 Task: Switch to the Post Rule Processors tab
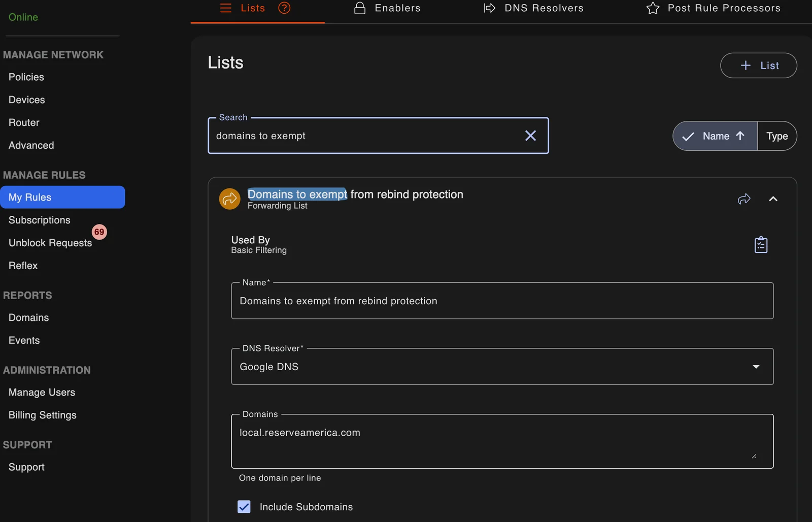[x=713, y=8]
